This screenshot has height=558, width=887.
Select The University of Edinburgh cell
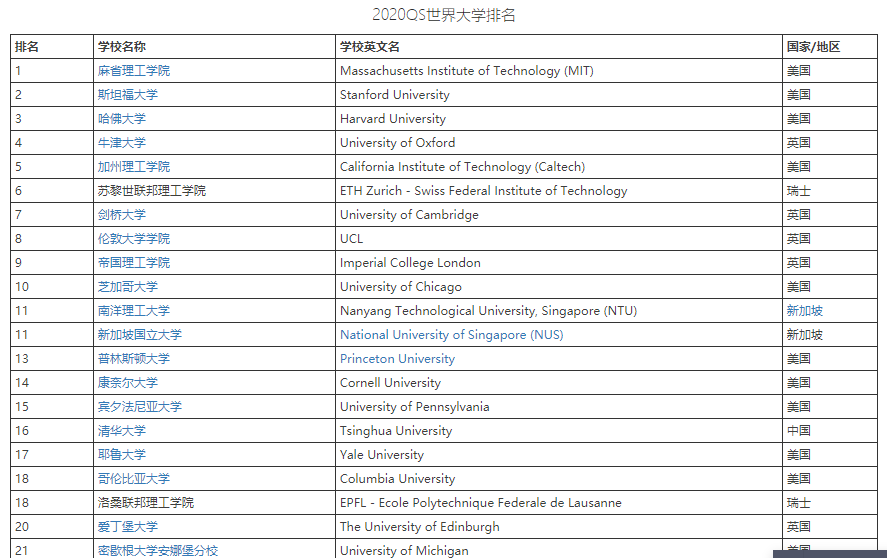tap(559, 527)
